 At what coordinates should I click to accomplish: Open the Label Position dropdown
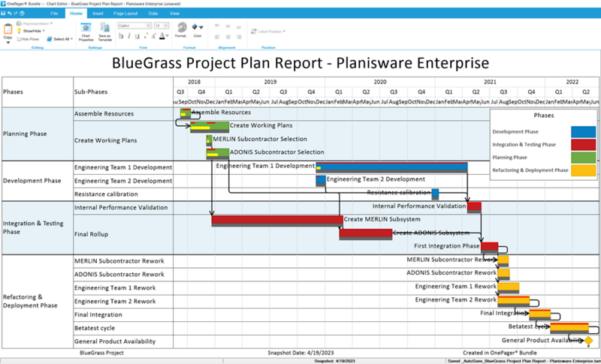click(x=268, y=32)
